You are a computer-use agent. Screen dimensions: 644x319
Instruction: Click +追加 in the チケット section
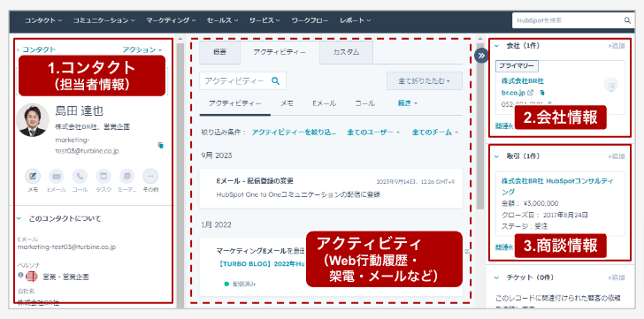click(616, 277)
